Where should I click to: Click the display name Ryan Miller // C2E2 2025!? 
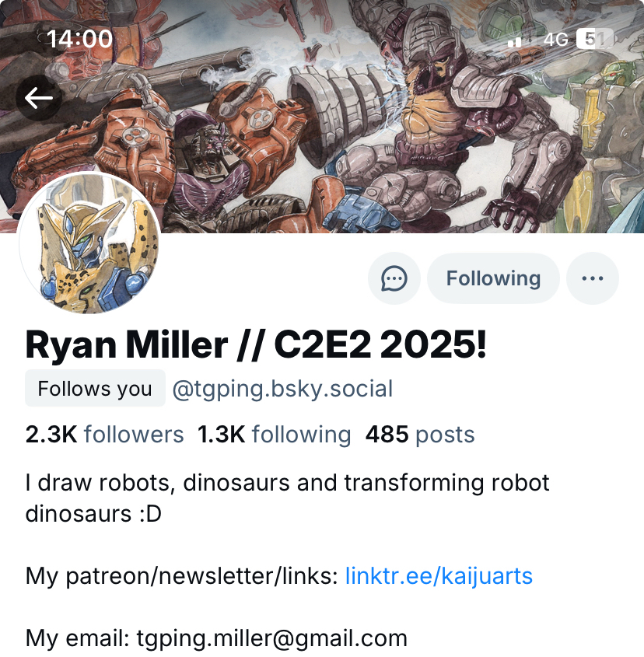click(256, 343)
